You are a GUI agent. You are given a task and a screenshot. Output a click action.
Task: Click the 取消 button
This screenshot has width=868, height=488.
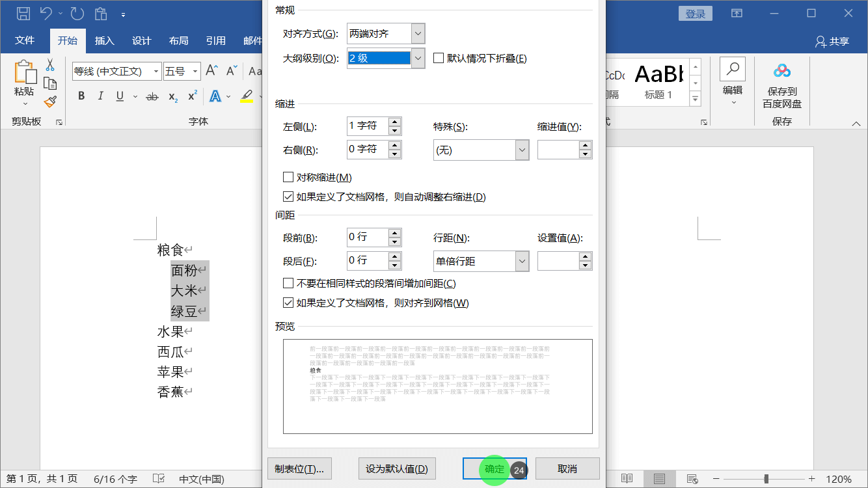(x=567, y=468)
